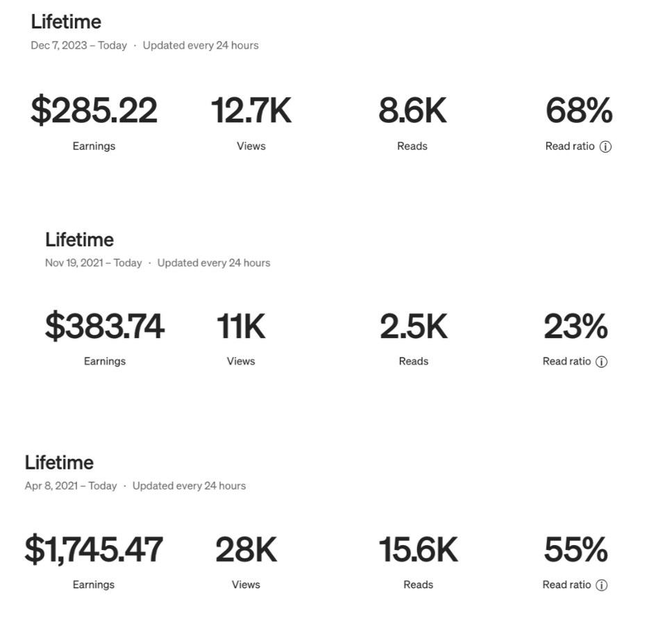Click the "Dec 7, 2023 – Today" date range

(78, 45)
